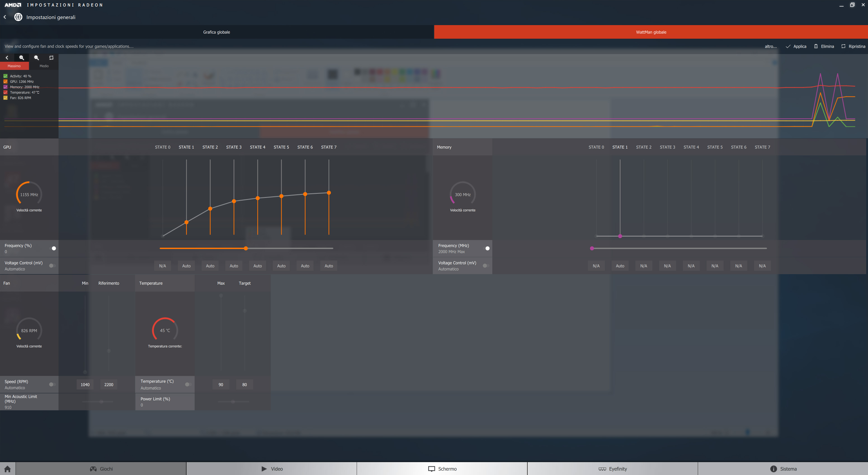Click the GPU frequency percent slider handle
868x475 pixels.
point(246,248)
